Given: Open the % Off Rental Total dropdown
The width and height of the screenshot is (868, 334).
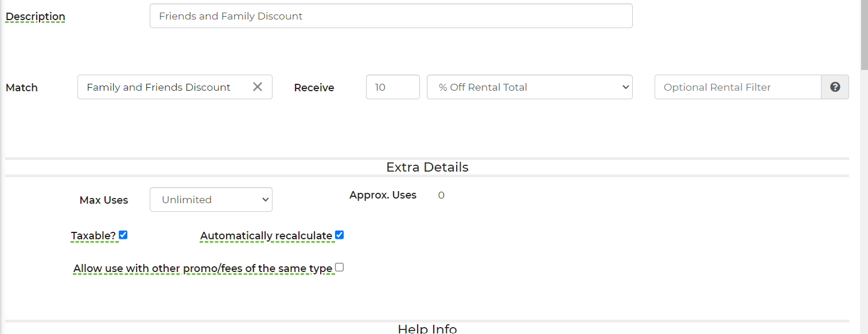Looking at the screenshot, I should (x=529, y=87).
